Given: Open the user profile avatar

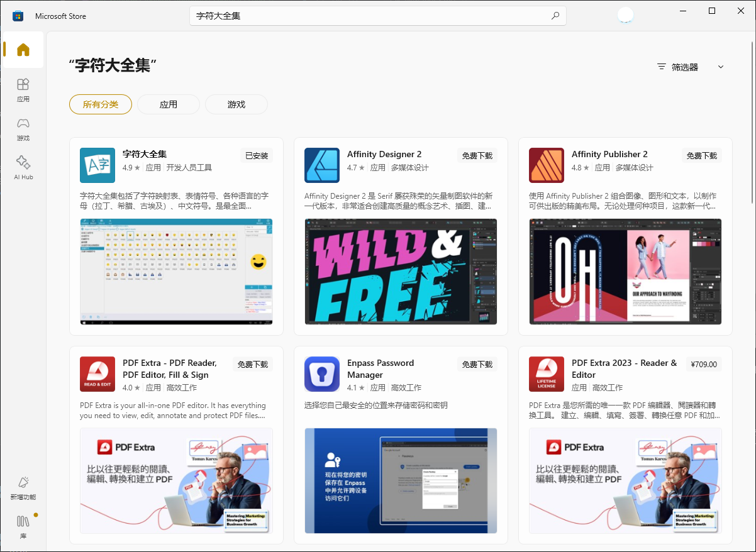Looking at the screenshot, I should click(x=625, y=16).
